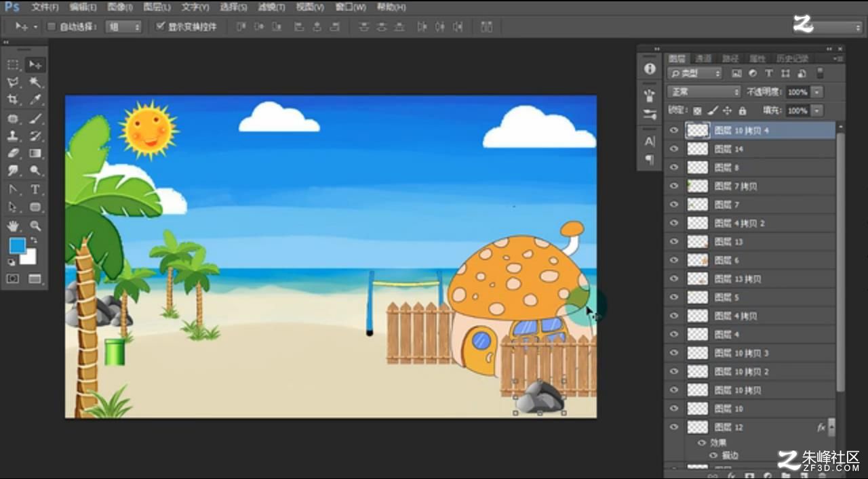Image resolution: width=868 pixels, height=479 pixels.
Task: Select the Healing Brush tool
Action: [13, 119]
